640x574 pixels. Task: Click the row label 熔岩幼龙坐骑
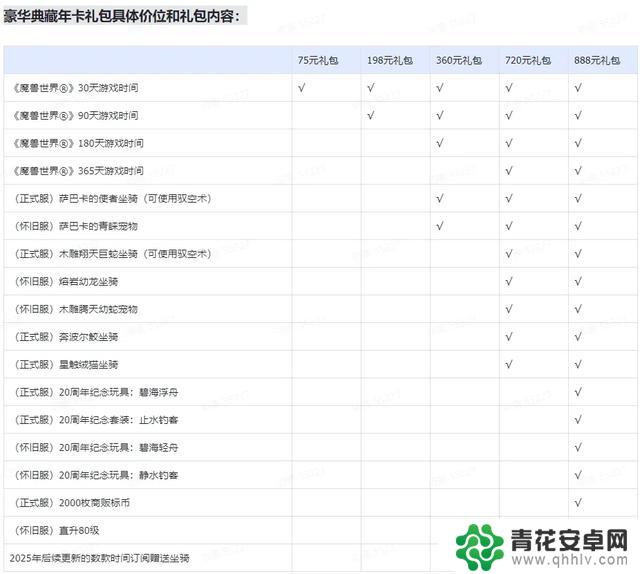[x=66, y=282]
